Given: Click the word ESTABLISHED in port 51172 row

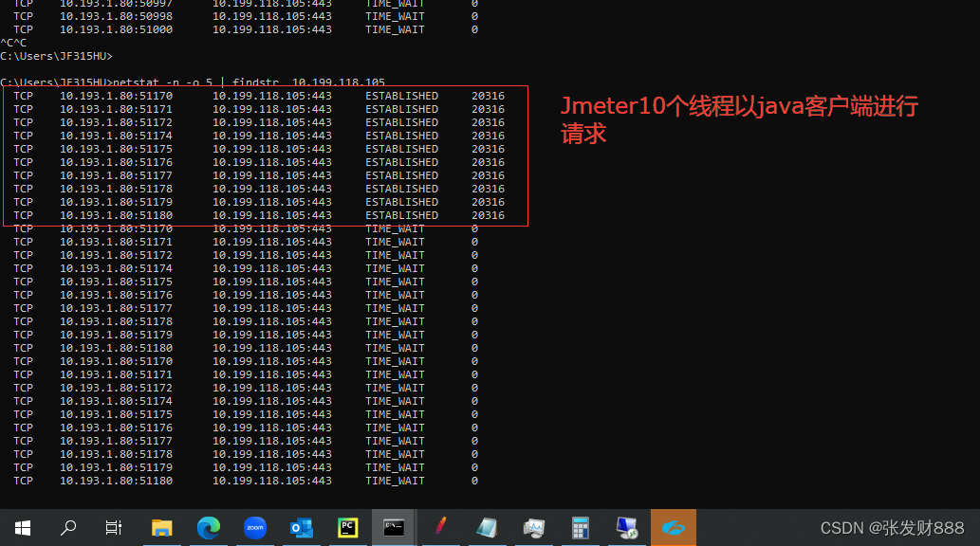Looking at the screenshot, I should click(x=402, y=122).
